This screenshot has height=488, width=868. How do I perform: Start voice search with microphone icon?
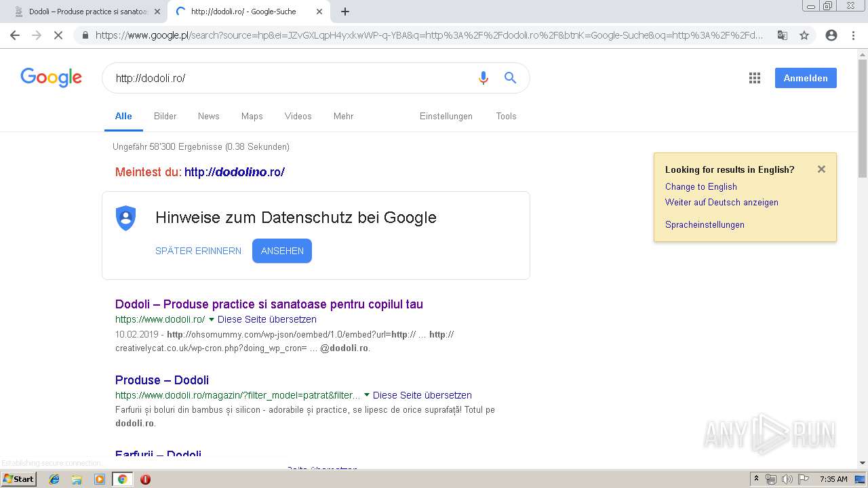(483, 78)
